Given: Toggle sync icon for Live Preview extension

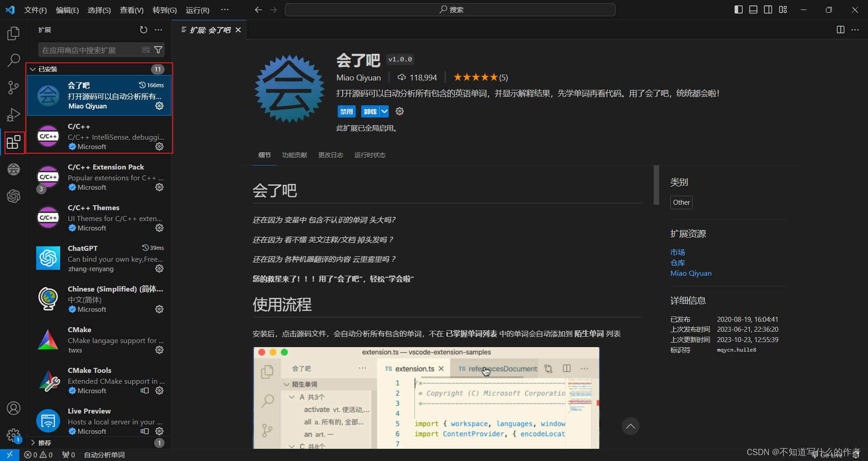Looking at the screenshot, I should (x=145, y=431).
